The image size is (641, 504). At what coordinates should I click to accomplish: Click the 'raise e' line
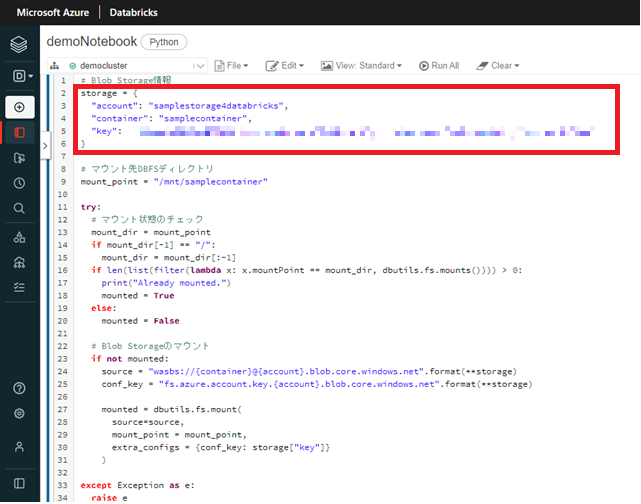click(109, 498)
